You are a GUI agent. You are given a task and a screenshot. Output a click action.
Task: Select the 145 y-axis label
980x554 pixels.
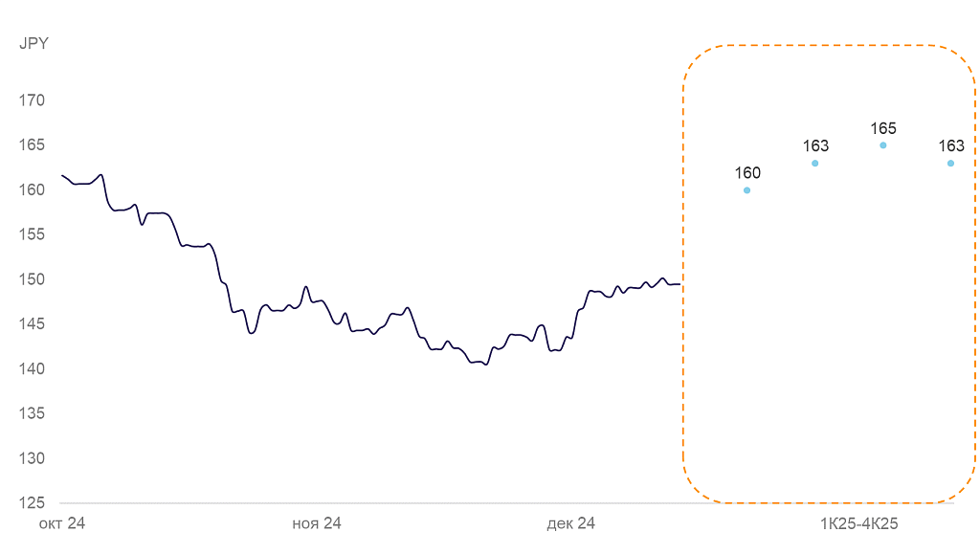click(33, 324)
